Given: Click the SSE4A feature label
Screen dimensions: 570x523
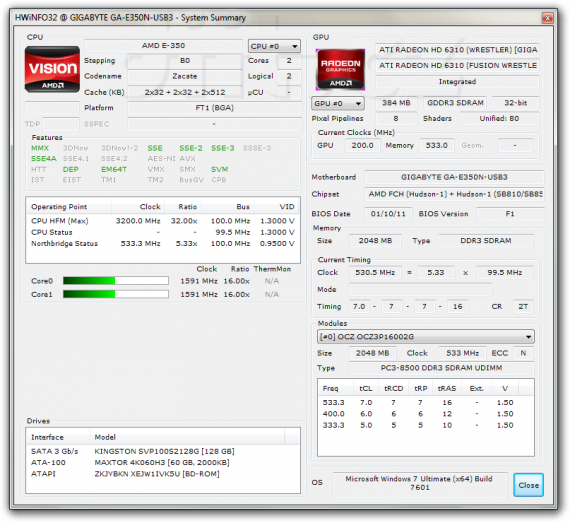Looking at the screenshot, I should [x=44, y=159].
